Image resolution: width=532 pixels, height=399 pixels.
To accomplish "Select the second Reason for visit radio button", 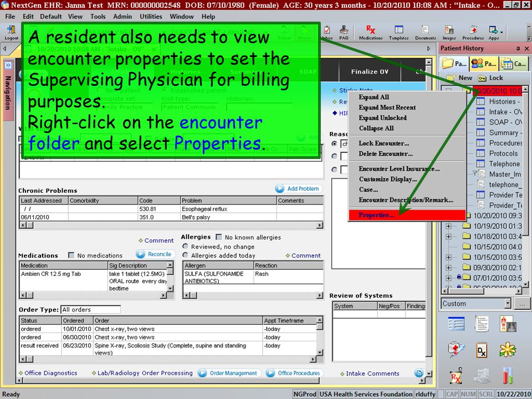I will point(335,156).
